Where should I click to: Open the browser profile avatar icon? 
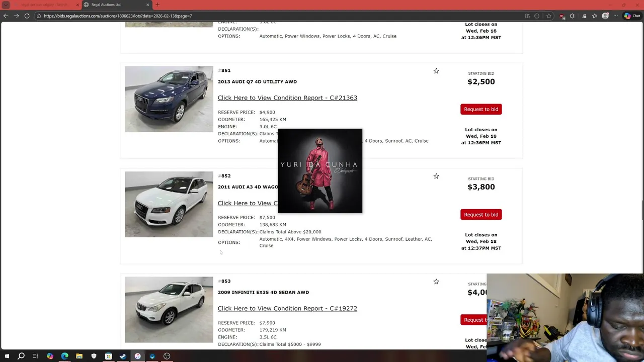[x=605, y=16]
